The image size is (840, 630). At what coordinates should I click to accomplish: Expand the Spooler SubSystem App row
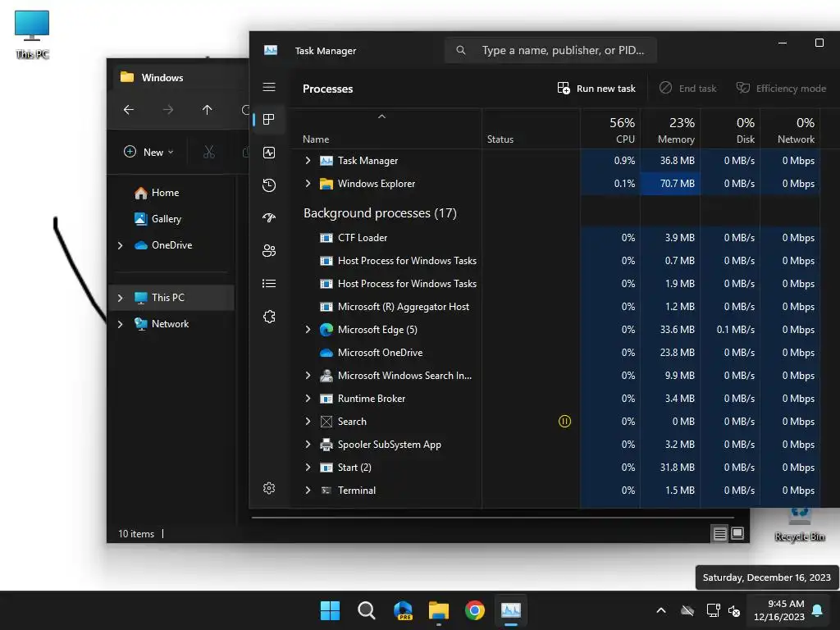308,445
